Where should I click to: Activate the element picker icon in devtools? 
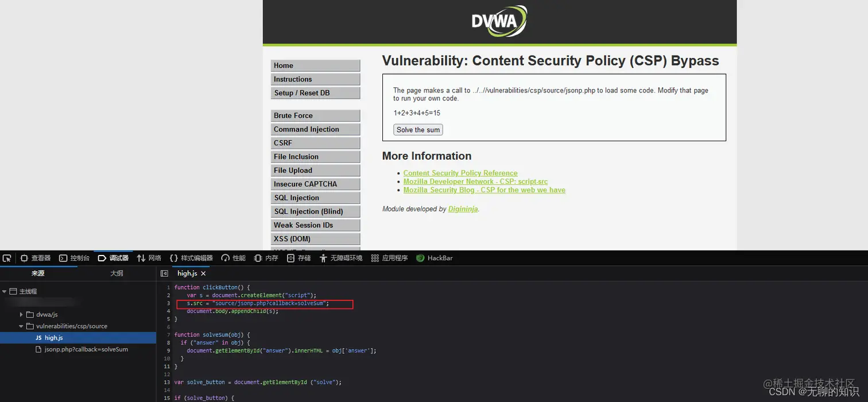click(7, 258)
